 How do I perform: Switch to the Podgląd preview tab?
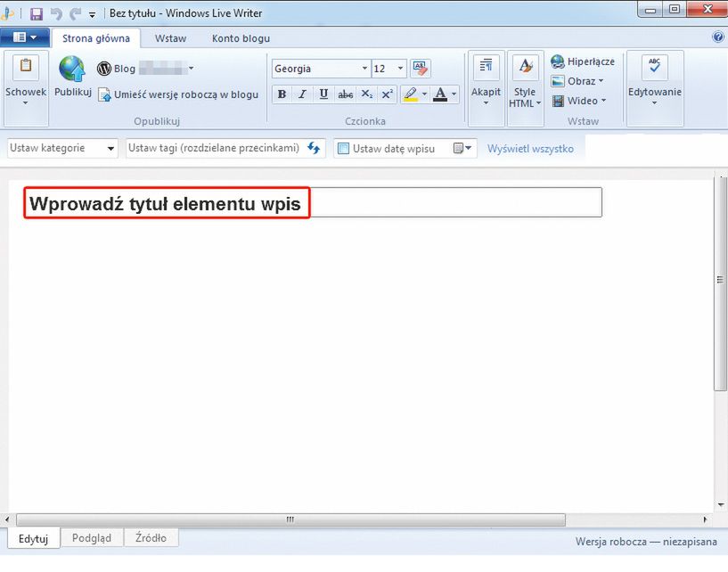point(92,538)
